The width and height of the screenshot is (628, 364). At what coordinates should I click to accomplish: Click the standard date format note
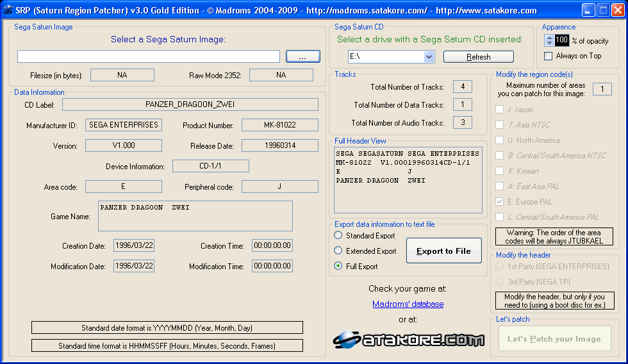[167, 327]
